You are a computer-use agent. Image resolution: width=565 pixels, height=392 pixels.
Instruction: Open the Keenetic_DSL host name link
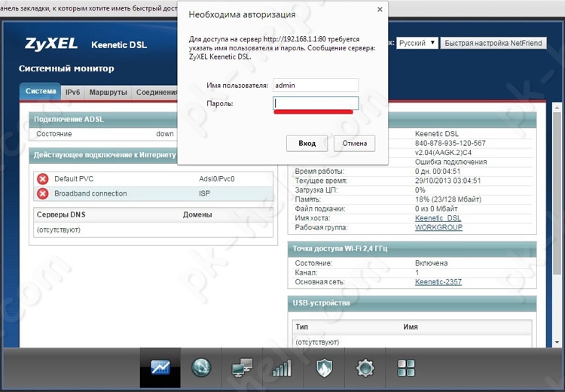(438, 218)
